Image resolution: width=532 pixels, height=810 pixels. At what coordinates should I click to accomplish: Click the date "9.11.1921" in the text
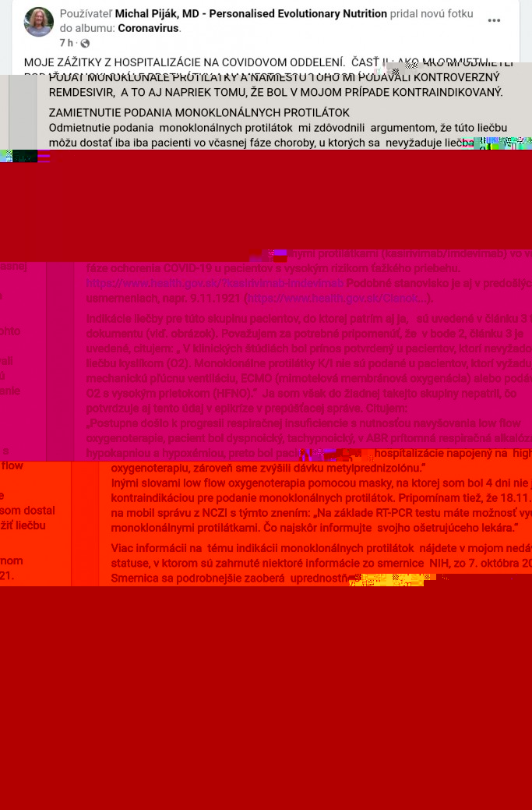click(214, 299)
